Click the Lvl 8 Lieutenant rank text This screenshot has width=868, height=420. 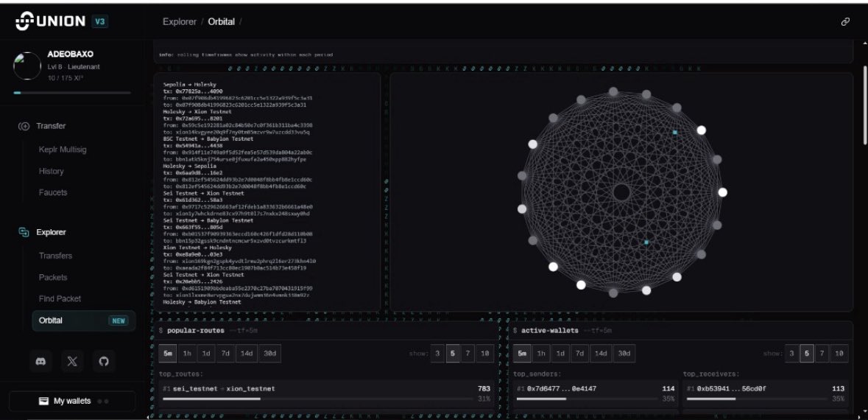(74, 67)
